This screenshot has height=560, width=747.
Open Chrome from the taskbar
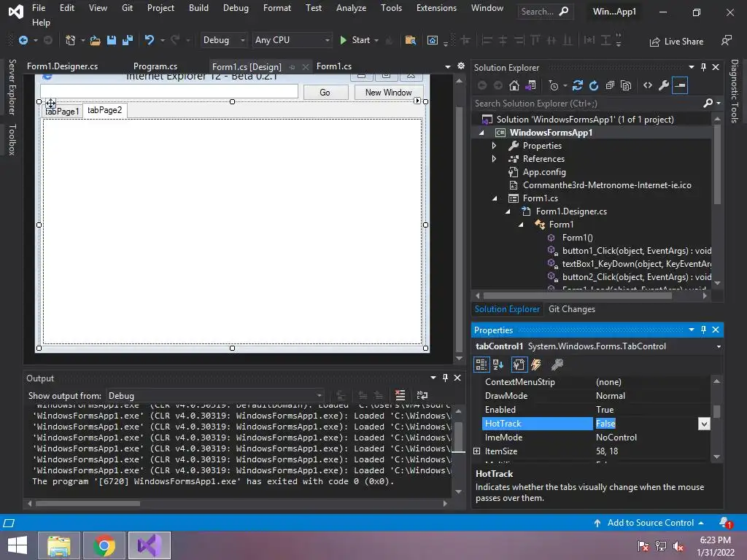coord(104,545)
